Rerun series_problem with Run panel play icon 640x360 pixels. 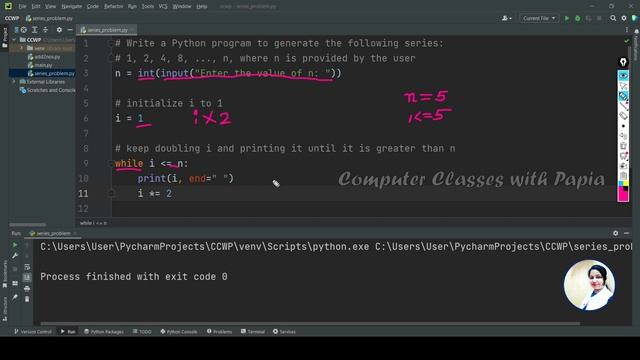(x=15, y=245)
